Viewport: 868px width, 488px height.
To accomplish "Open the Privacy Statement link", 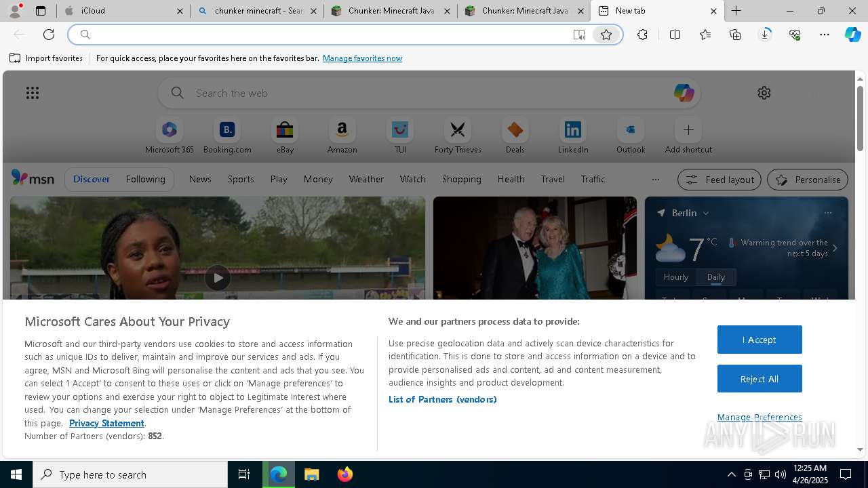I will coord(106,423).
